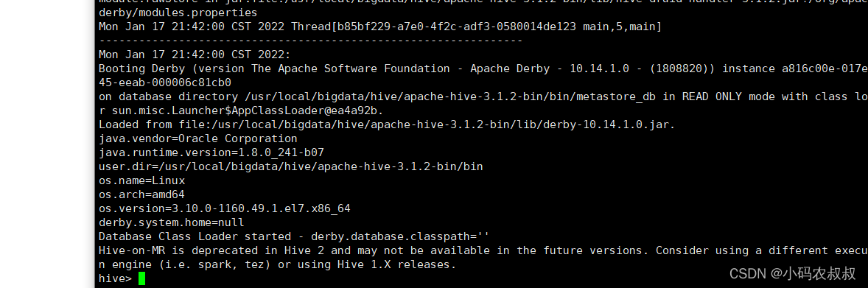Click 'os.version=3.10.0-1160.49.1.el7.x86_64' line
Image resolution: width=868 pixels, height=288 pixels.
pyautogui.click(x=224, y=208)
